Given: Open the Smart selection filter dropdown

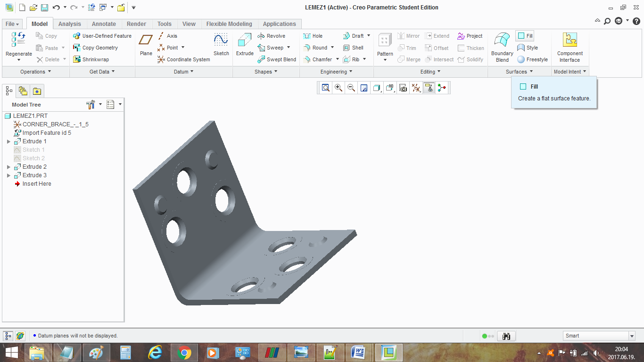Looking at the screenshot, I should (632, 336).
